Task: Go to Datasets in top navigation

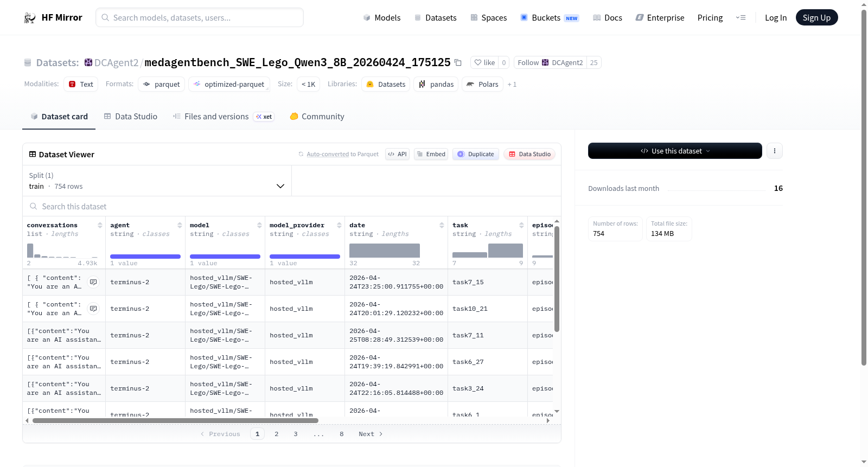Action: [x=436, y=17]
